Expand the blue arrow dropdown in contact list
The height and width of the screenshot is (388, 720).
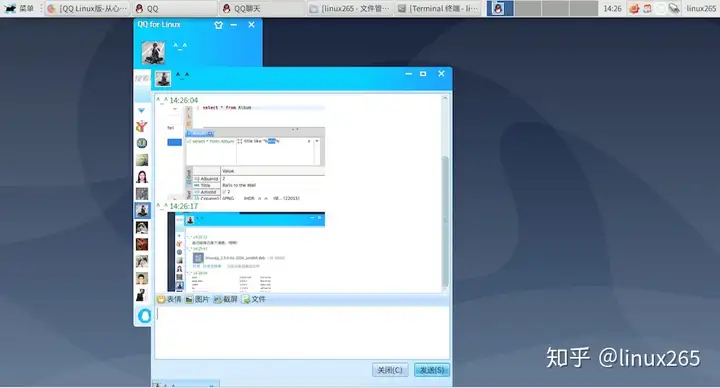[x=141, y=110]
